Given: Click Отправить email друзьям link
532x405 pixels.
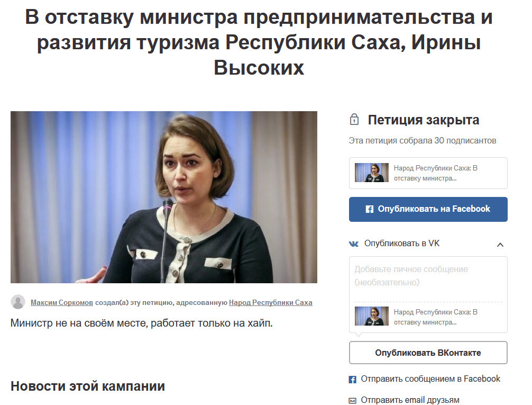Looking at the screenshot, I should [410, 400].
